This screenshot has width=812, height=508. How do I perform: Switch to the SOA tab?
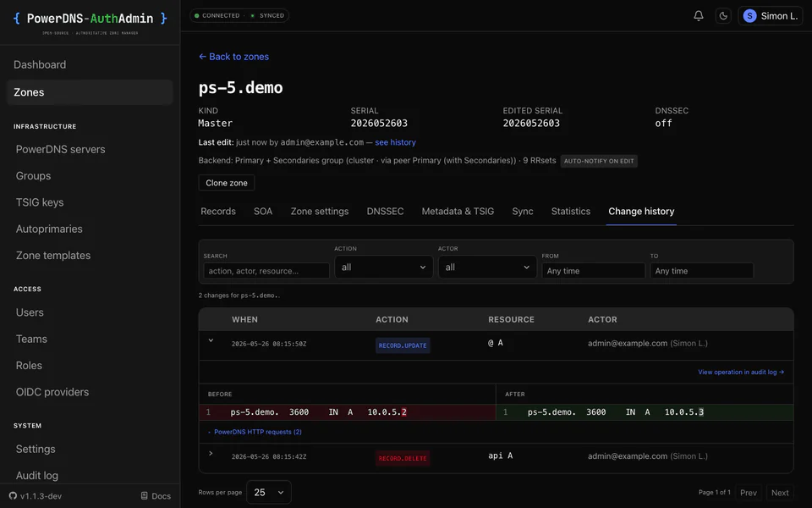263,212
